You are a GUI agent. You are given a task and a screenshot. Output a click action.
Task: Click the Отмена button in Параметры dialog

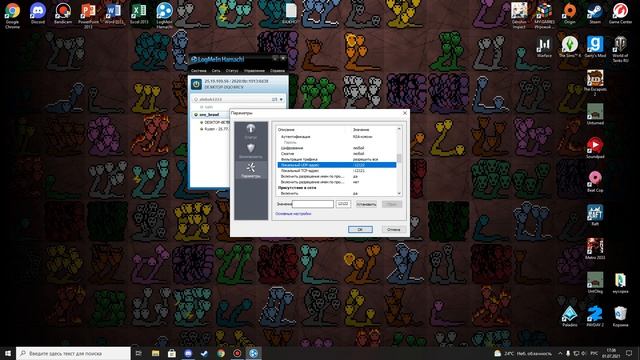(x=393, y=229)
